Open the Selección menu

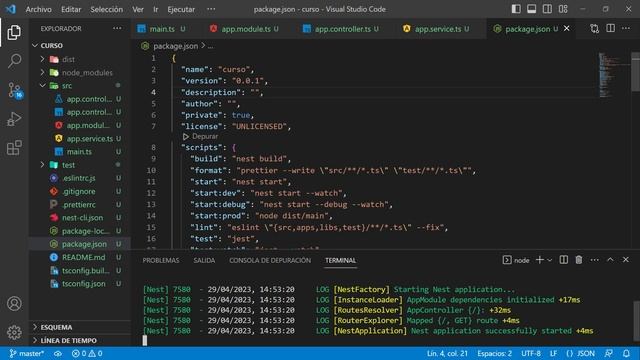pyautogui.click(x=107, y=9)
